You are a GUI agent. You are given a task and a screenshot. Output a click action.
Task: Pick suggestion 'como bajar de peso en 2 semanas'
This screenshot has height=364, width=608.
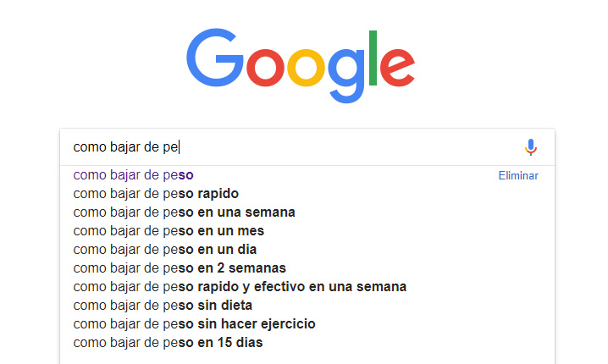tap(180, 268)
